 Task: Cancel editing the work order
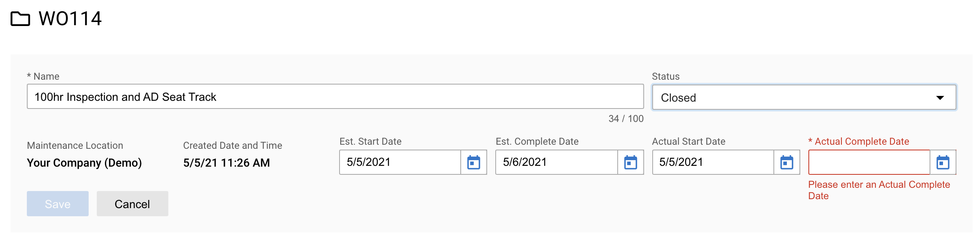[132, 204]
